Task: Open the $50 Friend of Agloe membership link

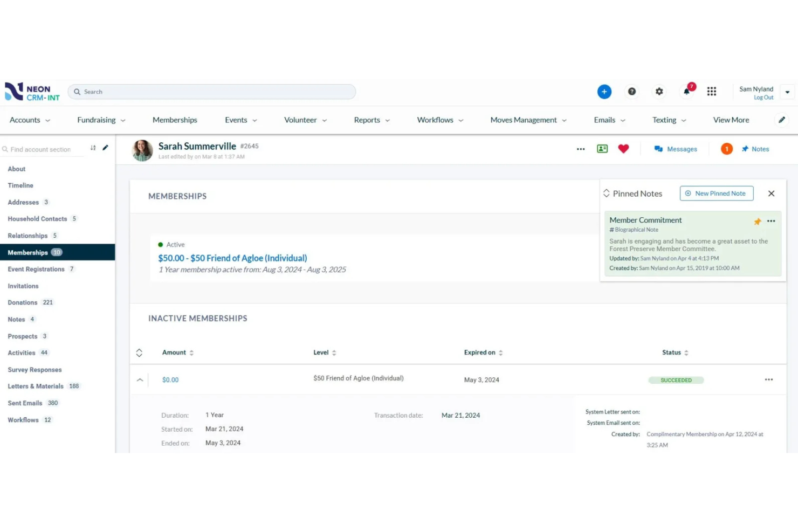Action: [x=232, y=258]
